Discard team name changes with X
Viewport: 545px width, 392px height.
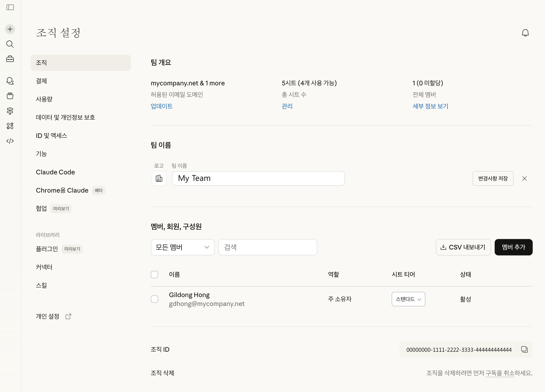point(524,178)
